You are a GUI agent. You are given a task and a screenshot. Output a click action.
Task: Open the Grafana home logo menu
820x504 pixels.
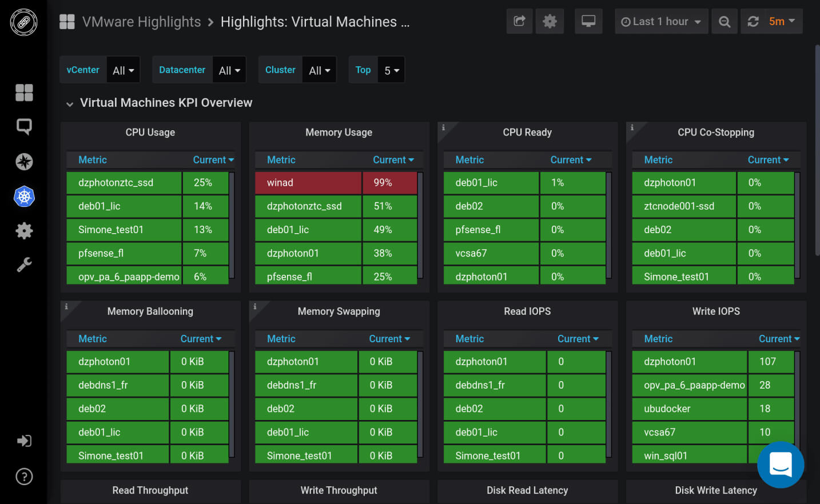click(23, 22)
